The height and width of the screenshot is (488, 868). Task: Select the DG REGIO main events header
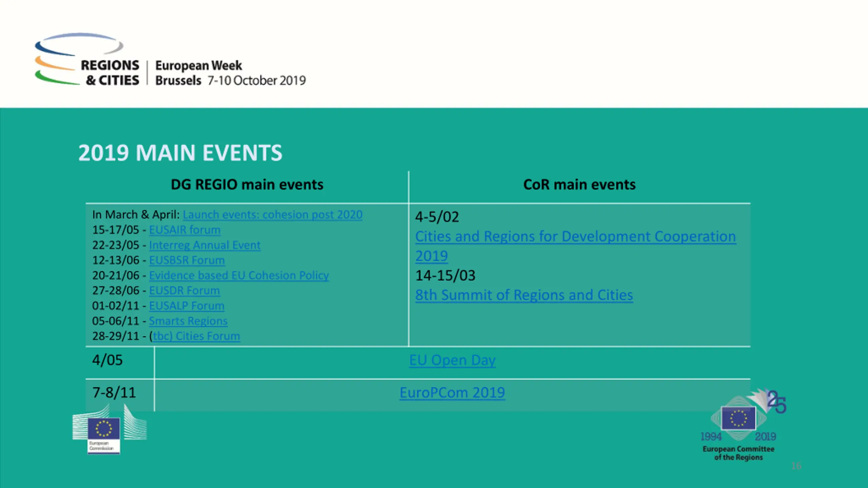click(247, 185)
